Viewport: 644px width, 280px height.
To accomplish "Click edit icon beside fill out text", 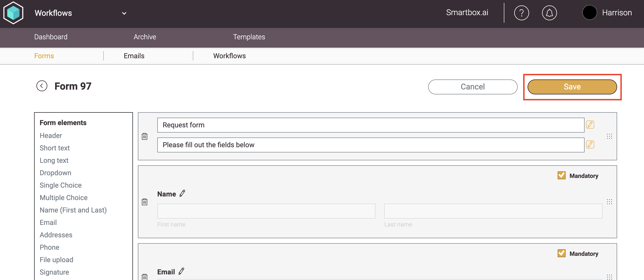I will (x=590, y=145).
